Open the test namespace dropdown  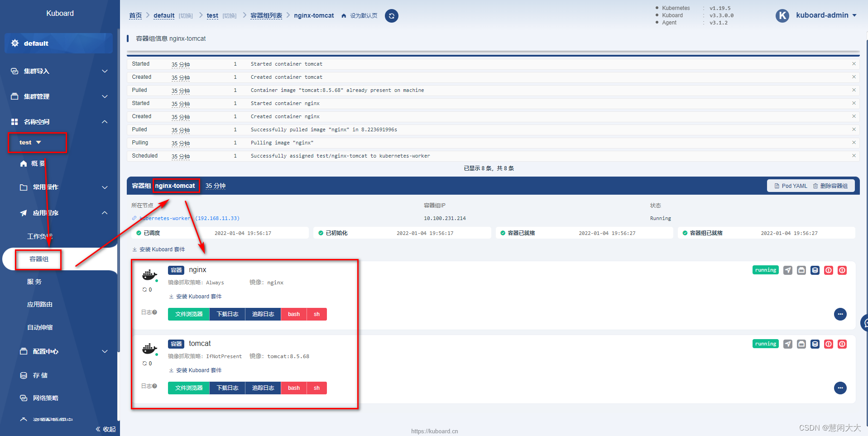point(38,142)
